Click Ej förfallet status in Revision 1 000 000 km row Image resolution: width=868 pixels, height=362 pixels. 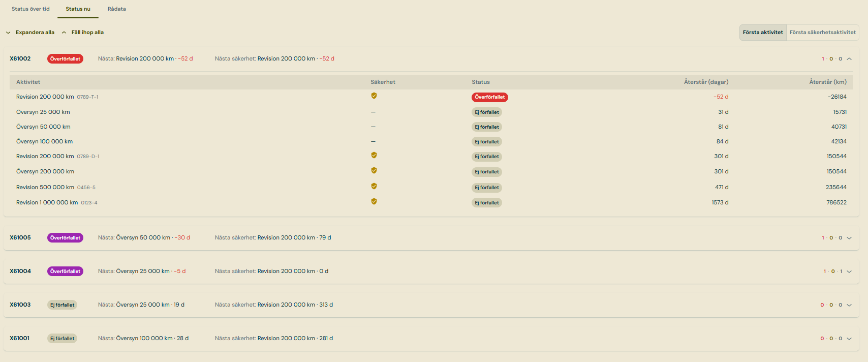[x=487, y=203]
